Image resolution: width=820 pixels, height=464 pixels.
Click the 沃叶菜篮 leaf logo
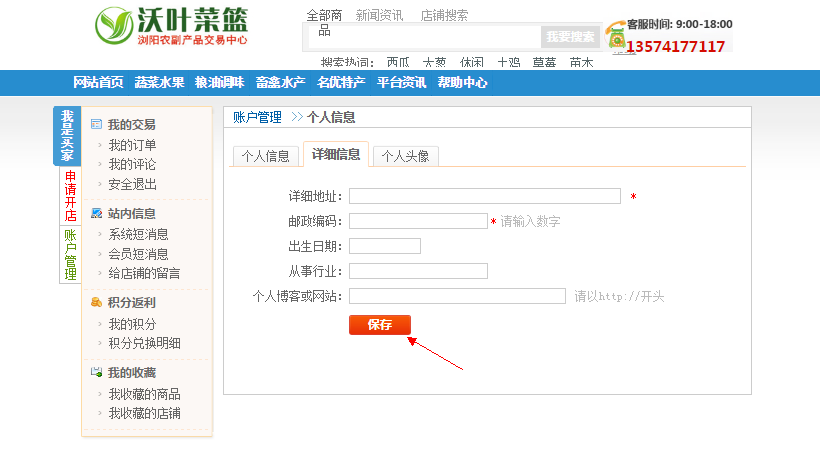[115, 26]
